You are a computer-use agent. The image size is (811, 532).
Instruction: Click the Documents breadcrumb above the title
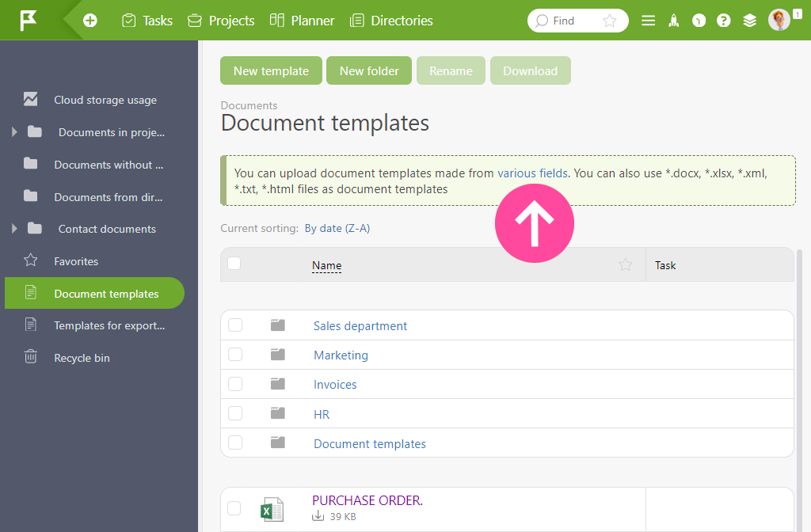click(249, 105)
